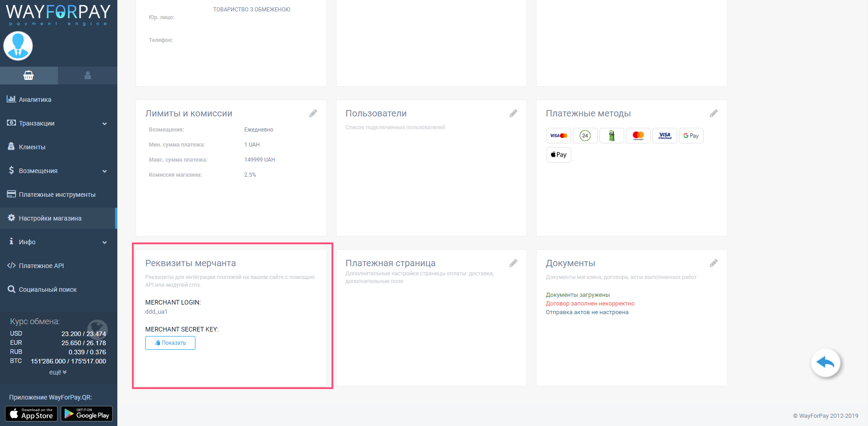The height and width of the screenshot is (426, 868).
Task: Expand the Возмещения sidebar submenu
Action: coord(105,171)
